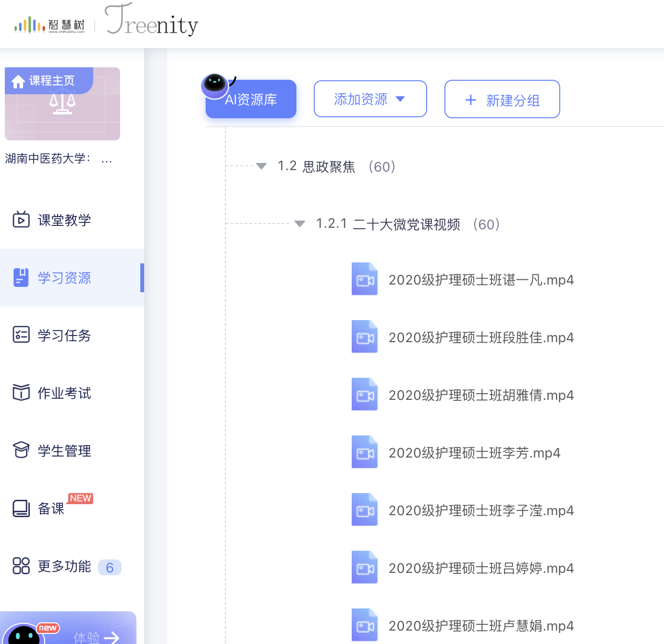Open 2020级护理硕士班李芳.mp4 file

coord(474,453)
